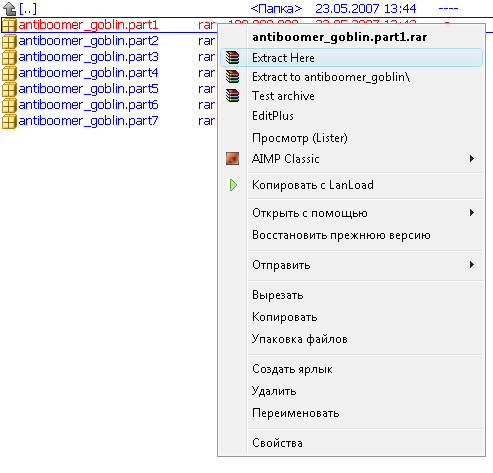Click the AIMP Classic orange icon
493x473 pixels.
point(232,159)
